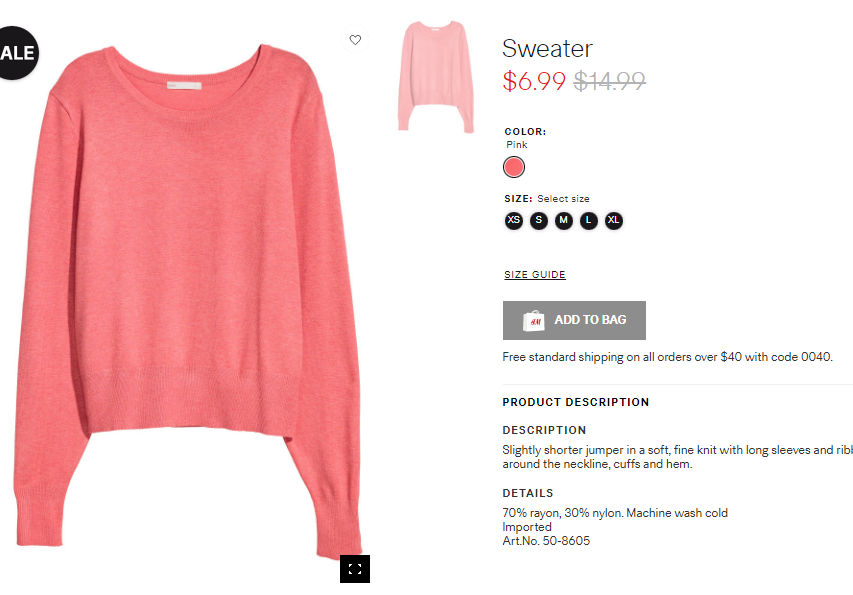Open the Size Guide link

click(535, 275)
